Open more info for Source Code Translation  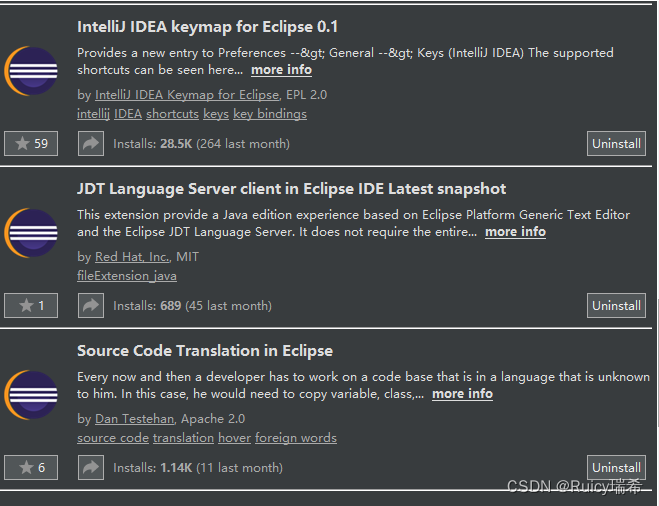click(462, 394)
